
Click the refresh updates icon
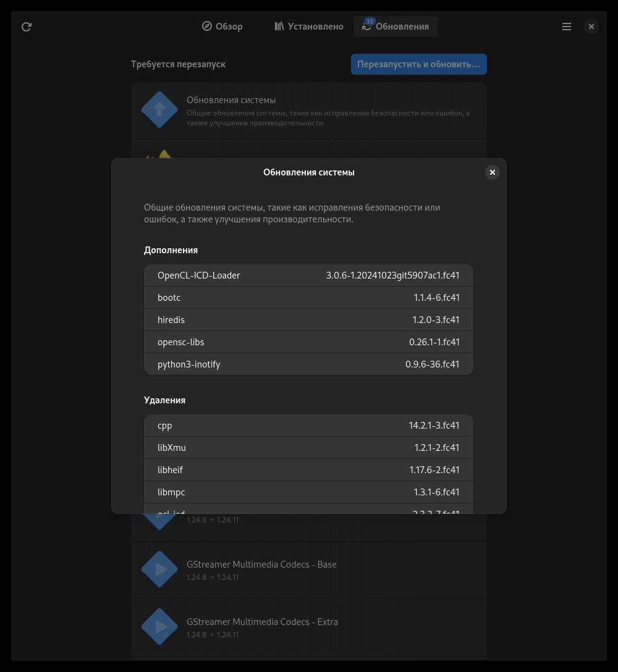pos(27,27)
